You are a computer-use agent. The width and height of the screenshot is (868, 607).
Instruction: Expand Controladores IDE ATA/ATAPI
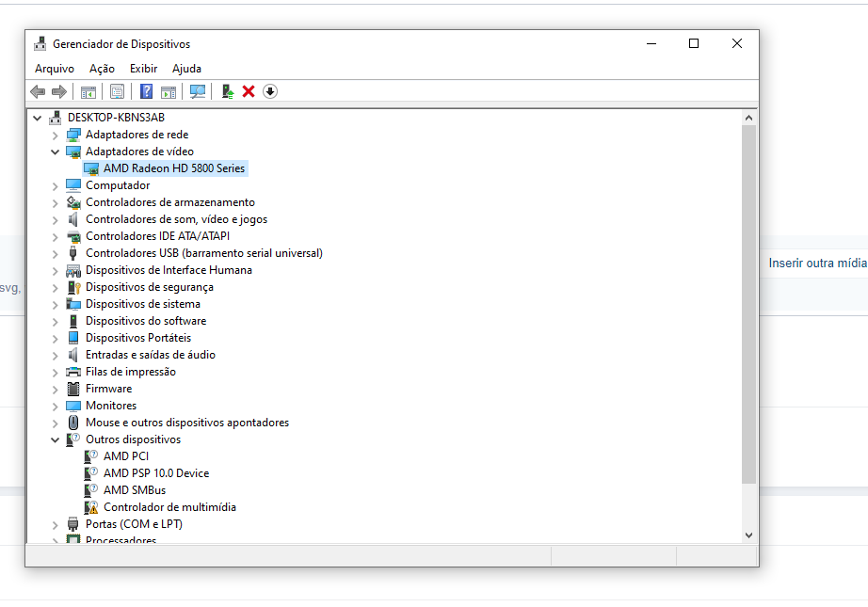[x=55, y=237]
